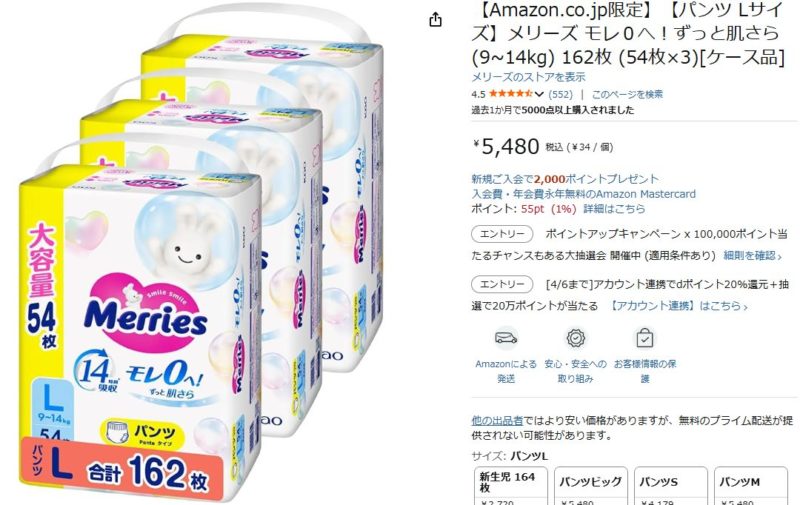Open the 552 reviews count link
Image resolution: width=800 pixels, height=505 pixels.
pyautogui.click(x=560, y=94)
